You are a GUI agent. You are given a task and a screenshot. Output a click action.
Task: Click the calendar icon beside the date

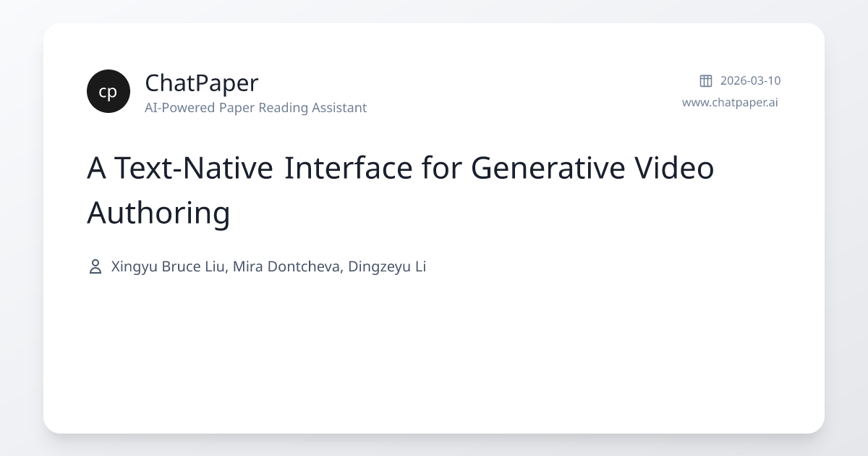(706, 80)
